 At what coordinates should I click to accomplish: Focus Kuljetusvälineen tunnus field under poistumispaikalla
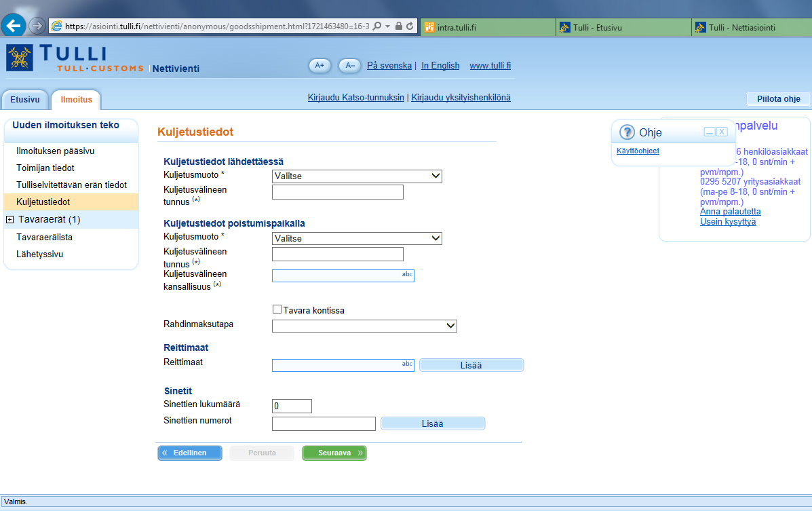click(338, 254)
